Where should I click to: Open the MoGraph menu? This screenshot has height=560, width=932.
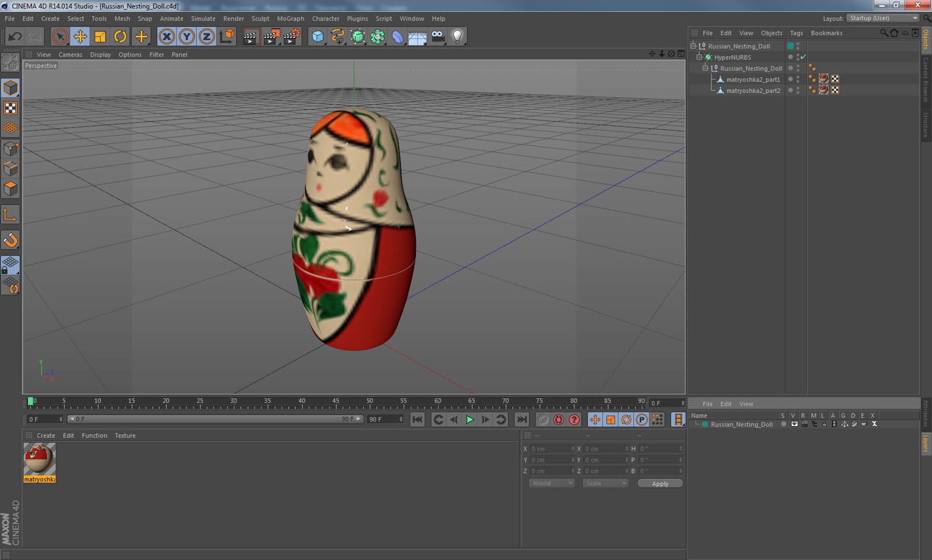(x=290, y=18)
